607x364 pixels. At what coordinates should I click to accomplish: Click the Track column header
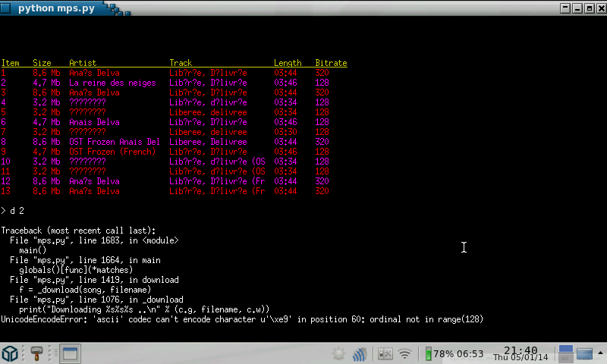(x=181, y=63)
